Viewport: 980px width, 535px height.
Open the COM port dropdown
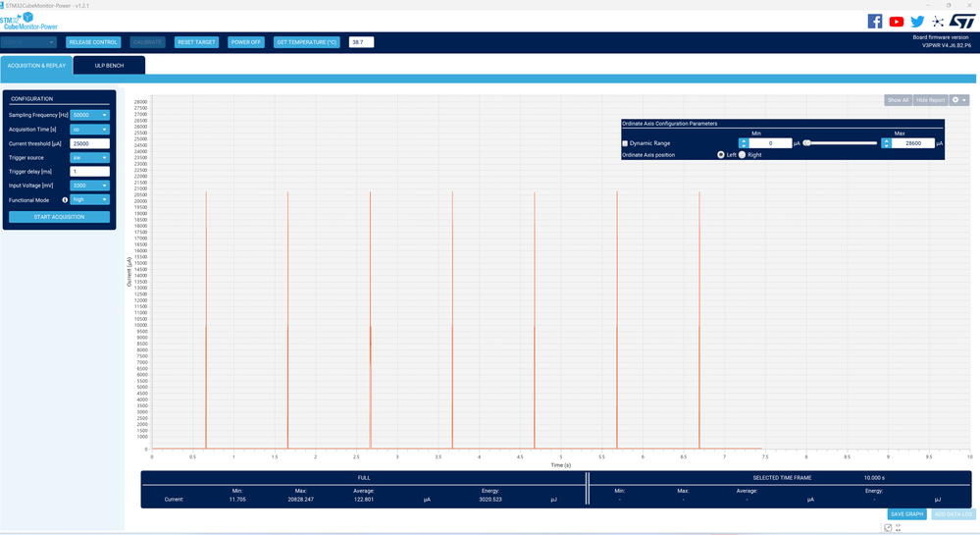[28, 42]
